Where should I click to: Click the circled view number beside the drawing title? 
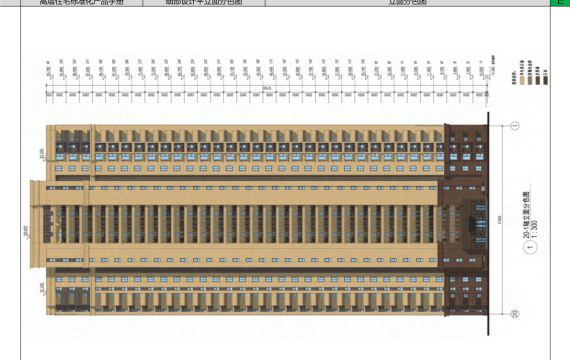tap(530, 248)
